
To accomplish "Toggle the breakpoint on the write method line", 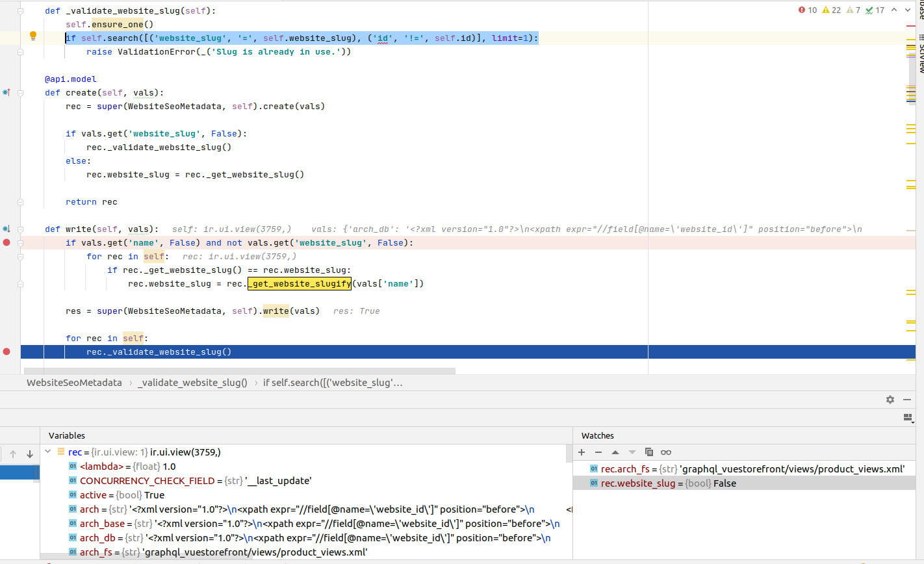I will point(6,242).
